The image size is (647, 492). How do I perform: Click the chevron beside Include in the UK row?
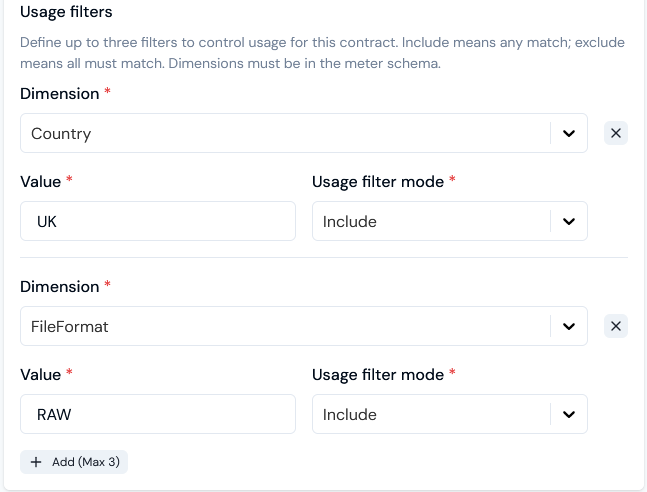pos(569,221)
